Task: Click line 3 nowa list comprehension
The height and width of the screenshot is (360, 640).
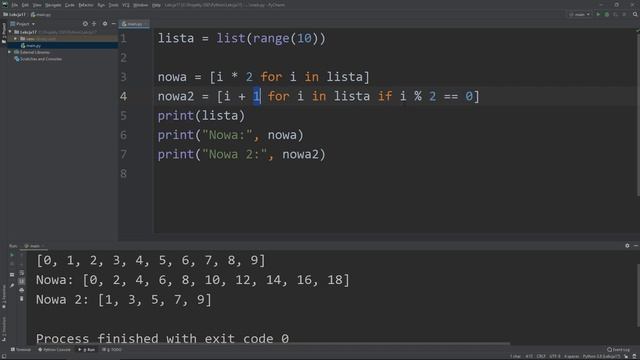Action: pyautogui.click(x=263, y=77)
